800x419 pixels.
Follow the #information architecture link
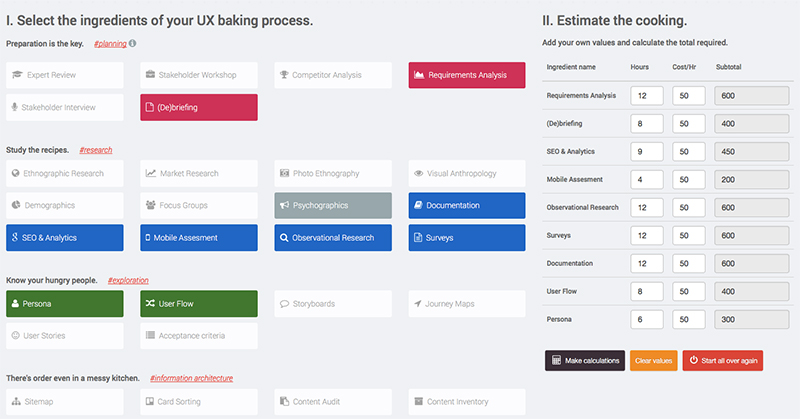tap(191, 379)
